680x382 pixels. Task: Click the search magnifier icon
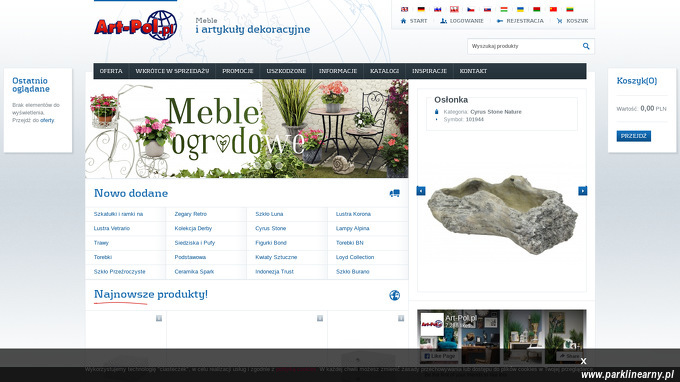click(x=586, y=46)
